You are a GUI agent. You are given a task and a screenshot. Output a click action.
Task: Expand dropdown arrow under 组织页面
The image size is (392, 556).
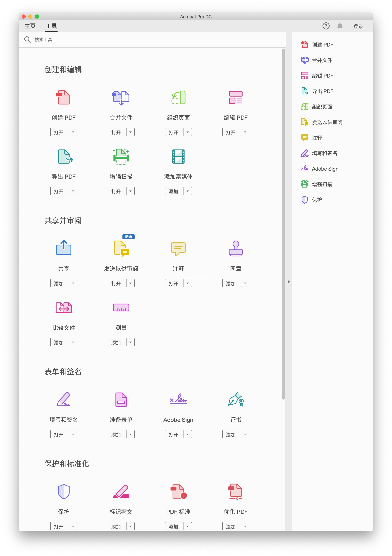pyautogui.click(x=188, y=132)
